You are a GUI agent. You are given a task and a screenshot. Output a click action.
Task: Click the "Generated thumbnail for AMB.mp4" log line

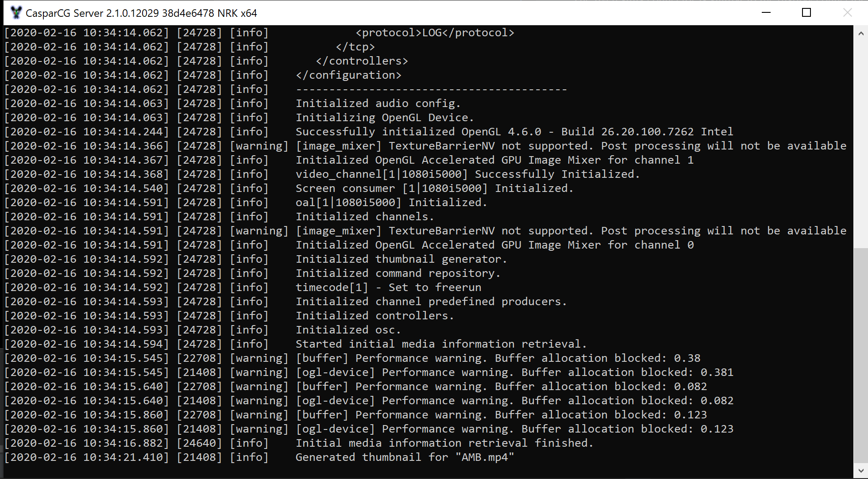coord(405,457)
